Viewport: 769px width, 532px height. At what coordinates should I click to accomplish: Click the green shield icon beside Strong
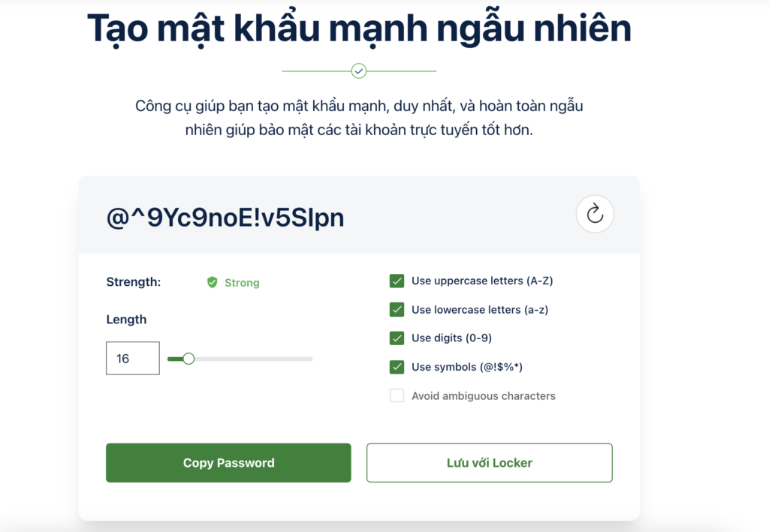212,282
